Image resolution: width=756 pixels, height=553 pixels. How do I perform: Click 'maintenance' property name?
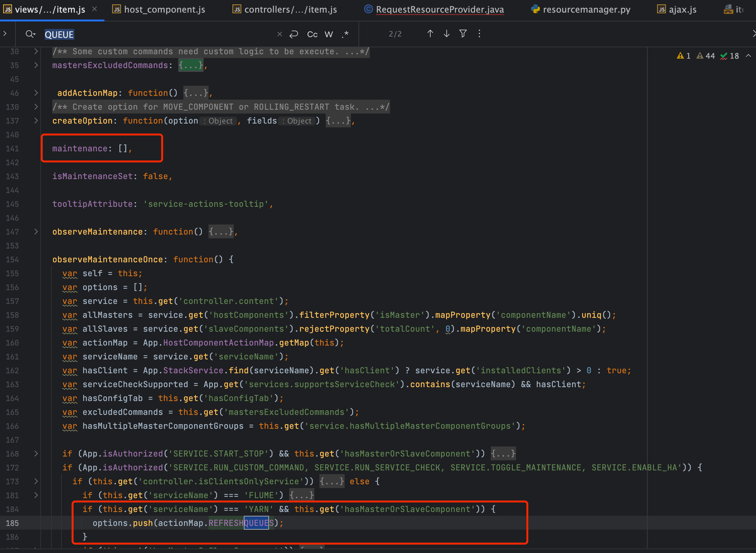pyautogui.click(x=80, y=148)
